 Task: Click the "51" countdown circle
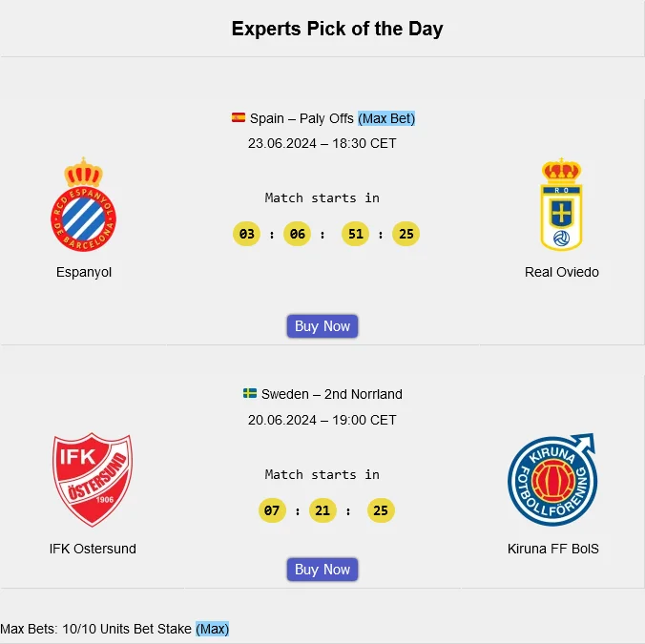click(355, 234)
